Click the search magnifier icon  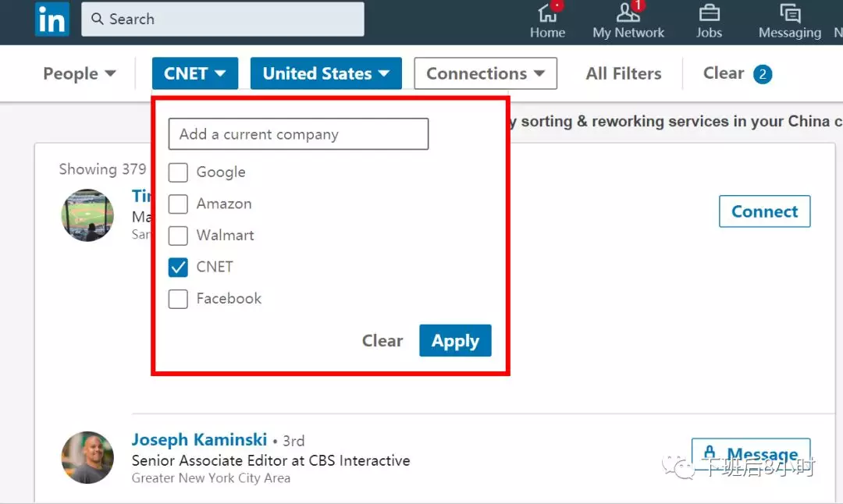(98, 19)
